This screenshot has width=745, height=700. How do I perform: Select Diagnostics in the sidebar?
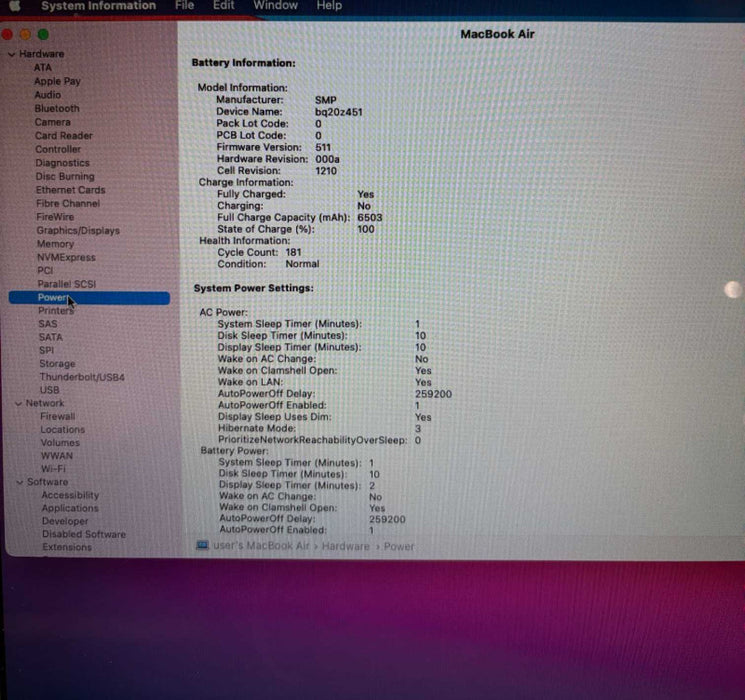click(62, 163)
